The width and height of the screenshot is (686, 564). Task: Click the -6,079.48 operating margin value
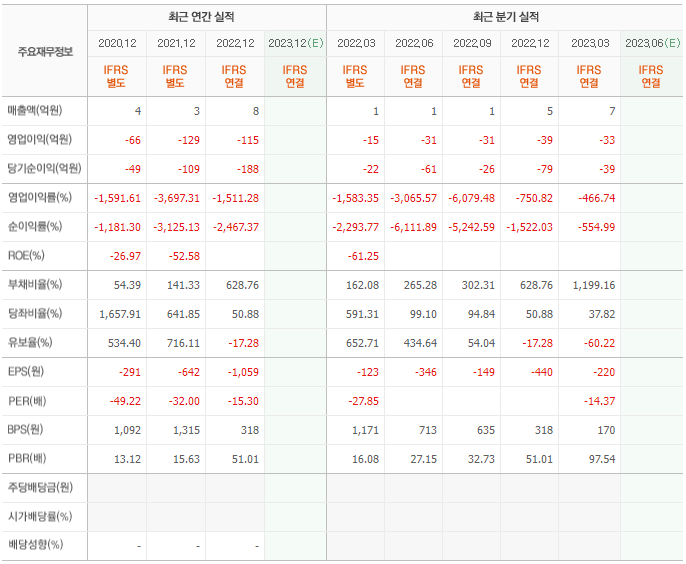pos(472,198)
